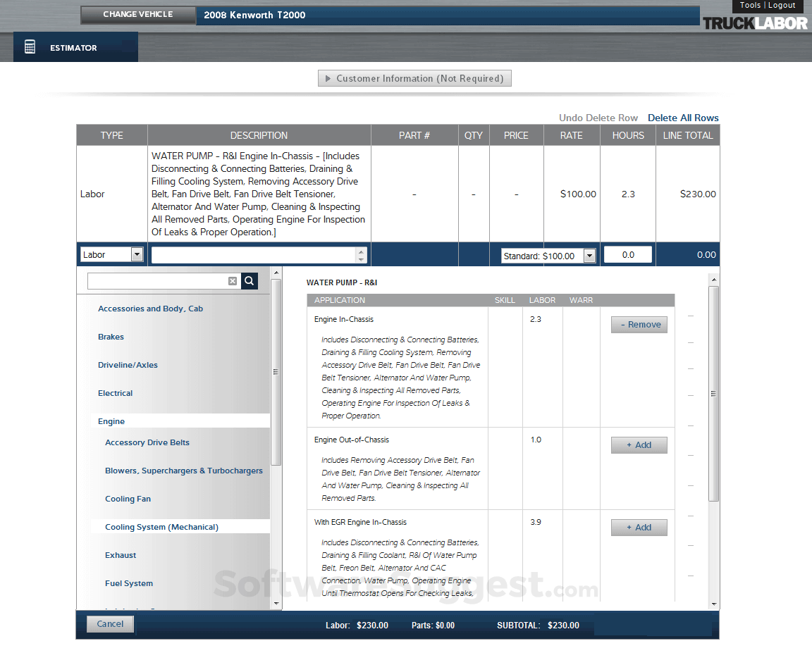
Task: Open the Cooling System (Mechanical) subcategory
Action: pos(160,526)
